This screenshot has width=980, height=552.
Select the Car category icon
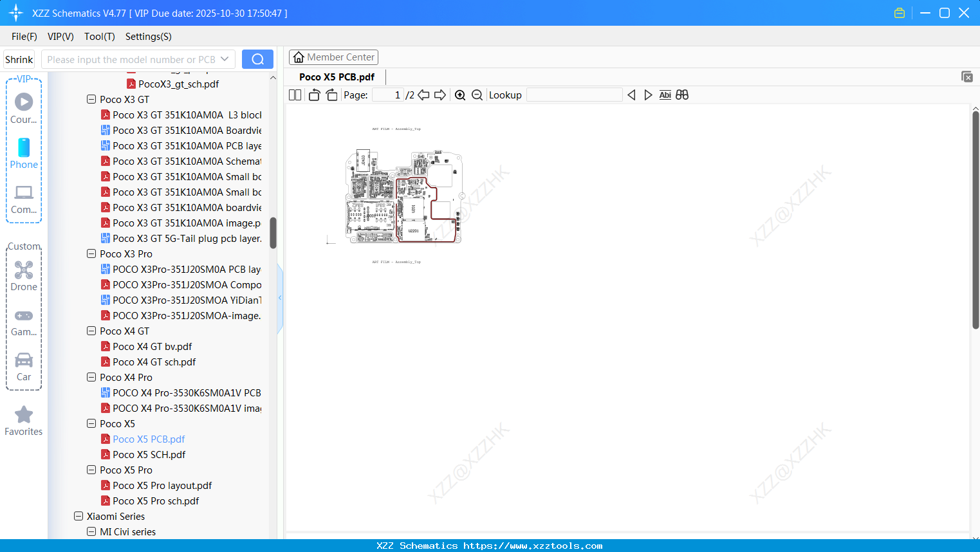[x=24, y=367]
